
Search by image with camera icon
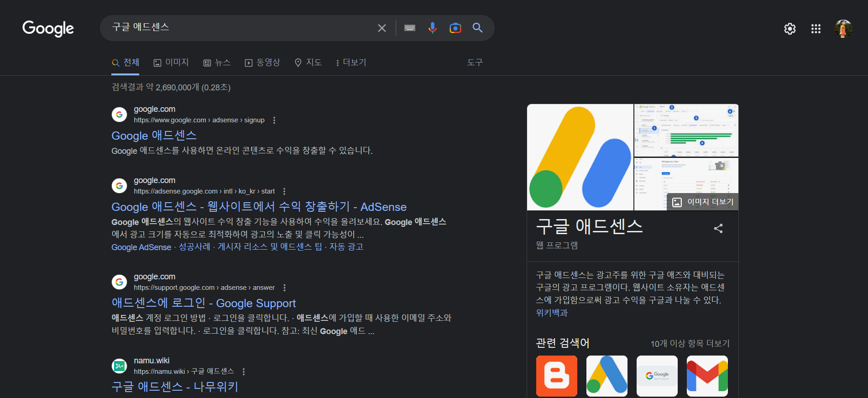point(455,28)
